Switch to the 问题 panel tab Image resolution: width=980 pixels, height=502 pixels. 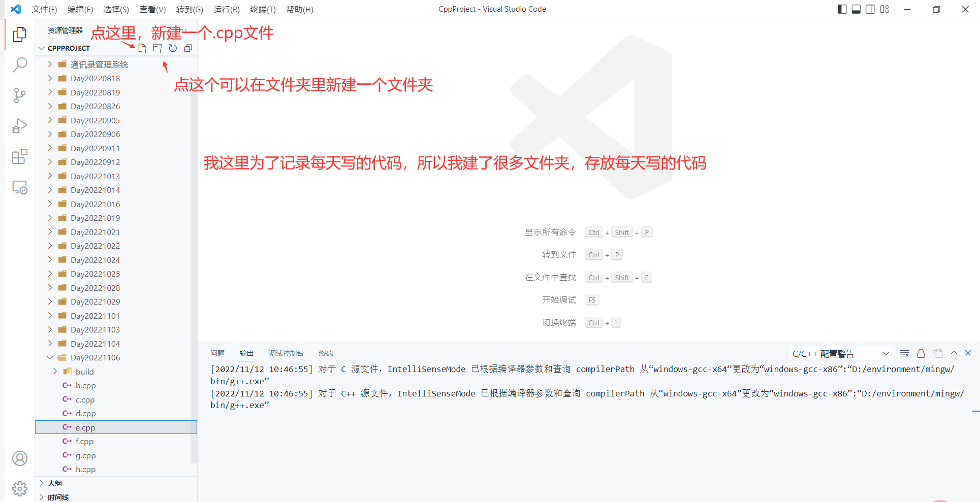pyautogui.click(x=217, y=353)
